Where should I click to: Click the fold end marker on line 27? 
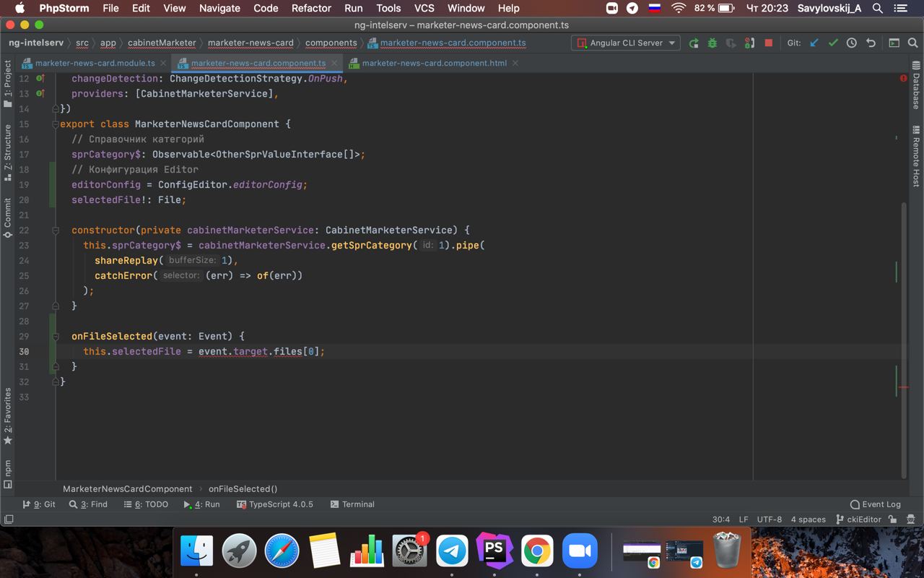click(x=55, y=306)
